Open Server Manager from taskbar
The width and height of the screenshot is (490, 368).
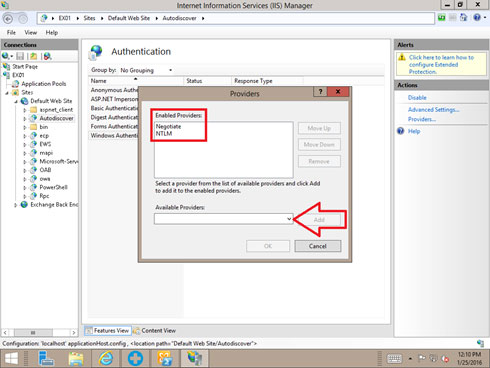point(46,359)
